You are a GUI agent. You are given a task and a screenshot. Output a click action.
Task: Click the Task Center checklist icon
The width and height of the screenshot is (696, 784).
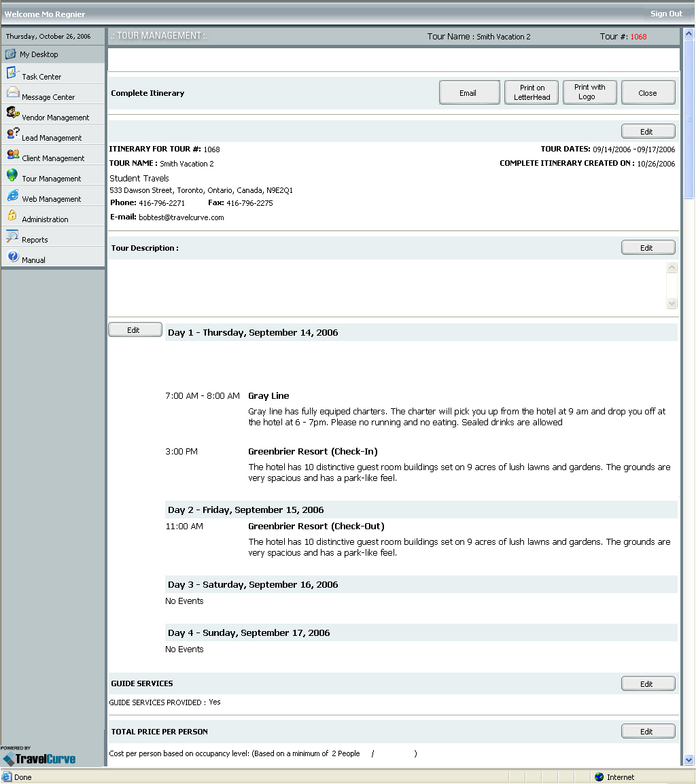point(12,73)
